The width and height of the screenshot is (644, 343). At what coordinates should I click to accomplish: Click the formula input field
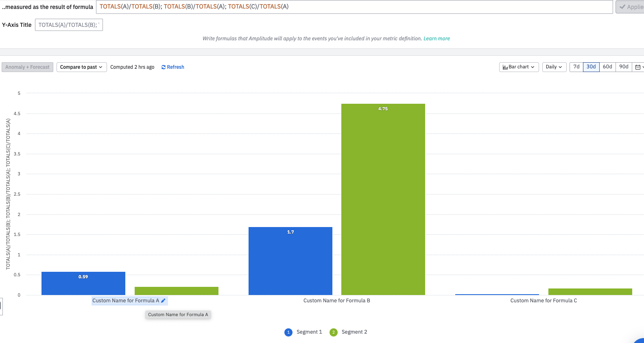(x=354, y=7)
